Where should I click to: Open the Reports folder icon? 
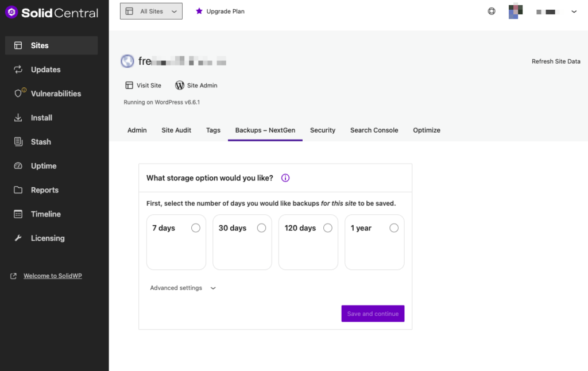(18, 190)
